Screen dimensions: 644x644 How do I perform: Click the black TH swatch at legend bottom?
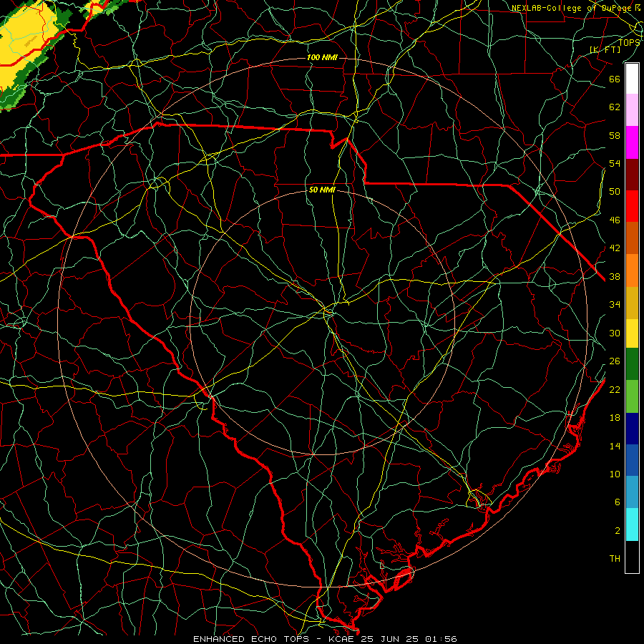(632, 557)
